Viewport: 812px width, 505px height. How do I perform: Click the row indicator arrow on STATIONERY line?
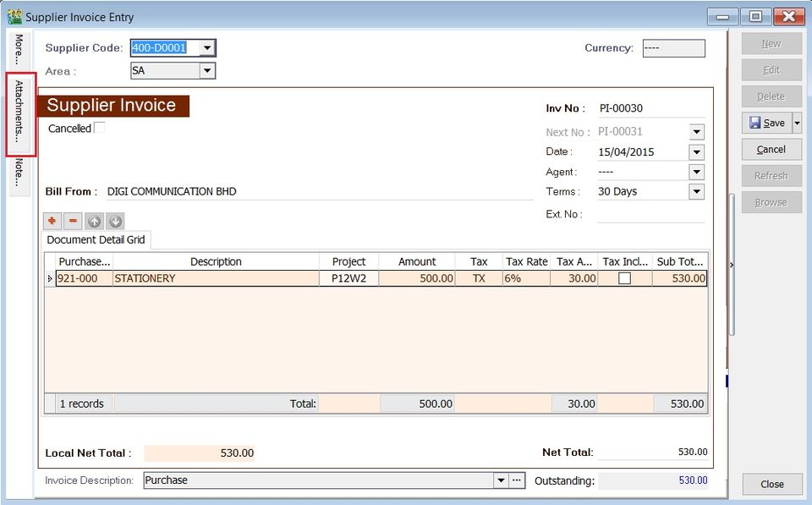click(x=49, y=278)
